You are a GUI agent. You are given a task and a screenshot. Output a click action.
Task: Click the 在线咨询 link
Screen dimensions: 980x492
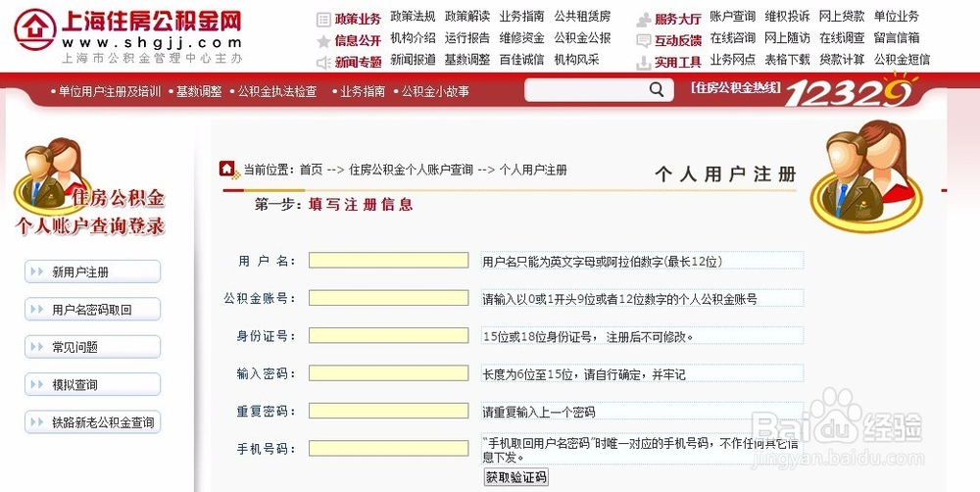(732, 38)
